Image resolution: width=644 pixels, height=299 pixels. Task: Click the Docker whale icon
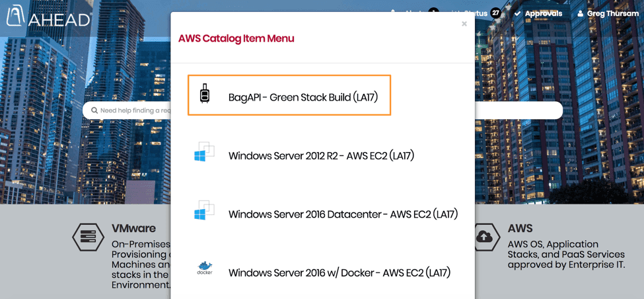[205, 268]
